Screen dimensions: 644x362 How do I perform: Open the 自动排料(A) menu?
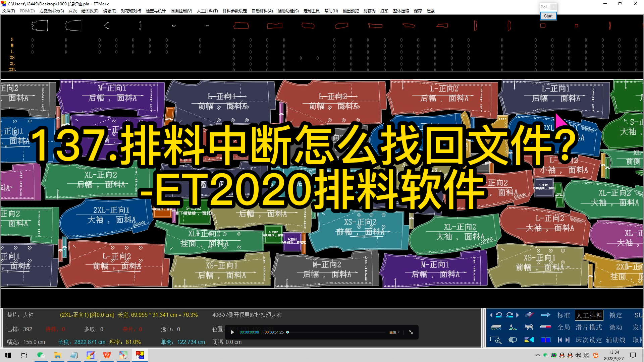pyautogui.click(x=262, y=11)
